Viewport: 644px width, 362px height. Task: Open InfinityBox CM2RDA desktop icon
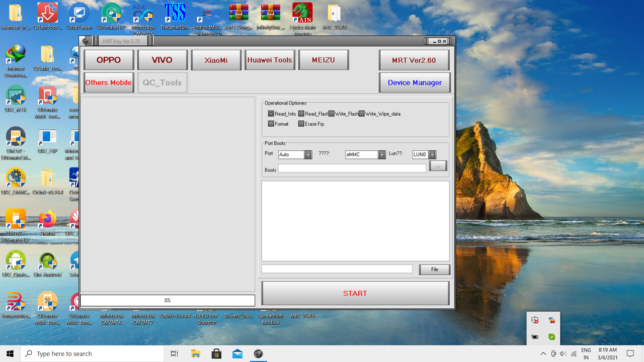(x=143, y=19)
